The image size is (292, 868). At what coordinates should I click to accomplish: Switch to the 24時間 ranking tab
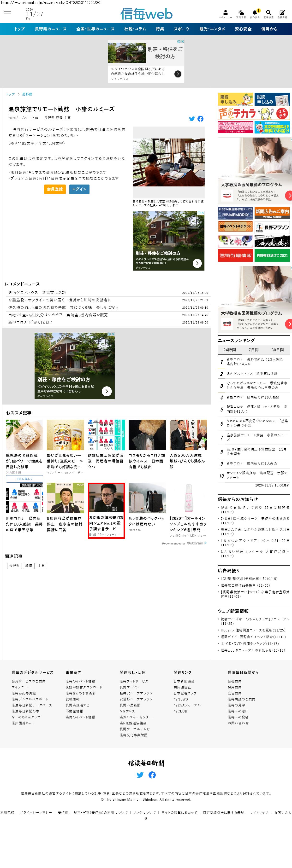pyautogui.click(x=230, y=350)
